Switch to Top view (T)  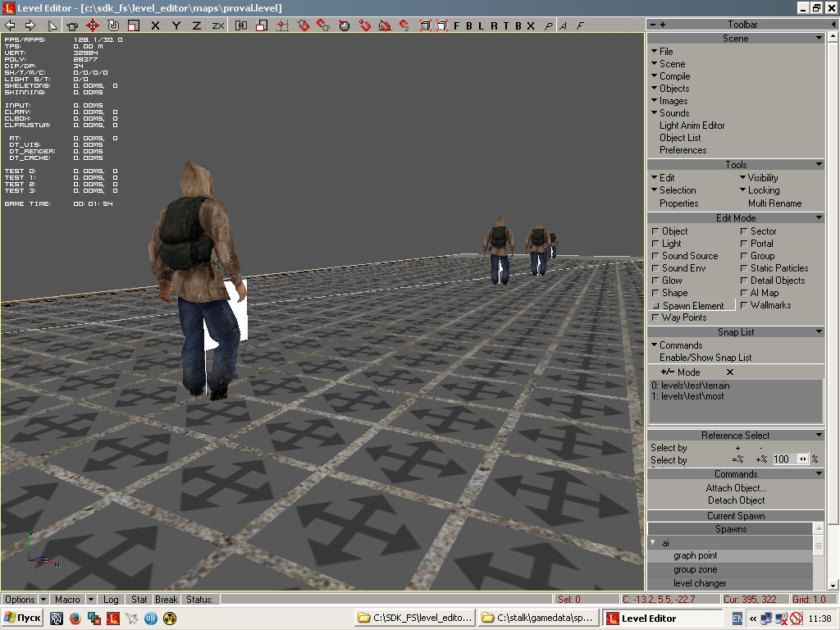click(505, 25)
